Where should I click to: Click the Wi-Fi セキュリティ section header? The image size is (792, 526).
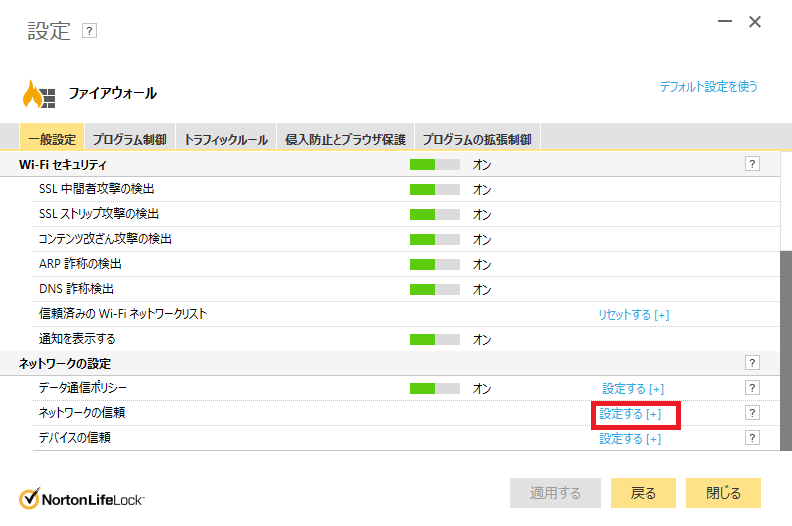pos(63,165)
